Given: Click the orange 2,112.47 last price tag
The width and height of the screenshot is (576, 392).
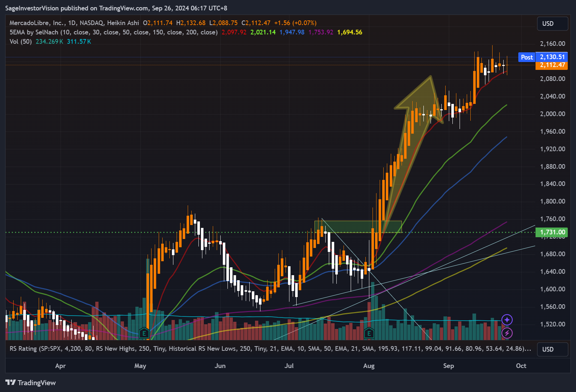Looking at the screenshot, I should point(552,65).
